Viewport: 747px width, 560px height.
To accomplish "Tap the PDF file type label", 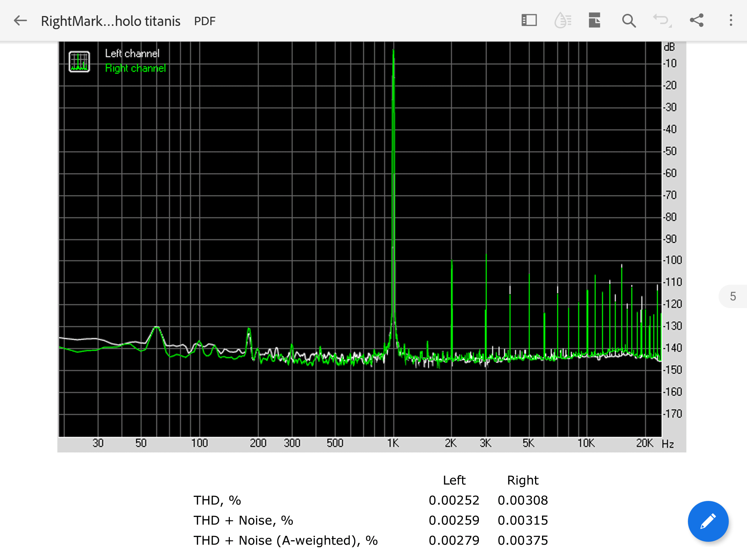I will pyautogui.click(x=205, y=21).
